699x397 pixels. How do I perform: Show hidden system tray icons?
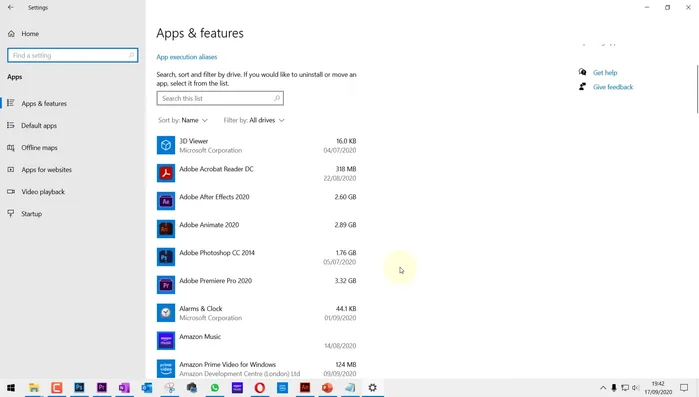coord(603,388)
